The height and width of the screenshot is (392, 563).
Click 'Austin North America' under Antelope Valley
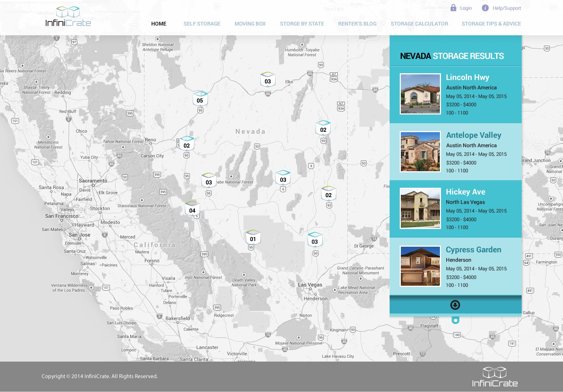471,145
